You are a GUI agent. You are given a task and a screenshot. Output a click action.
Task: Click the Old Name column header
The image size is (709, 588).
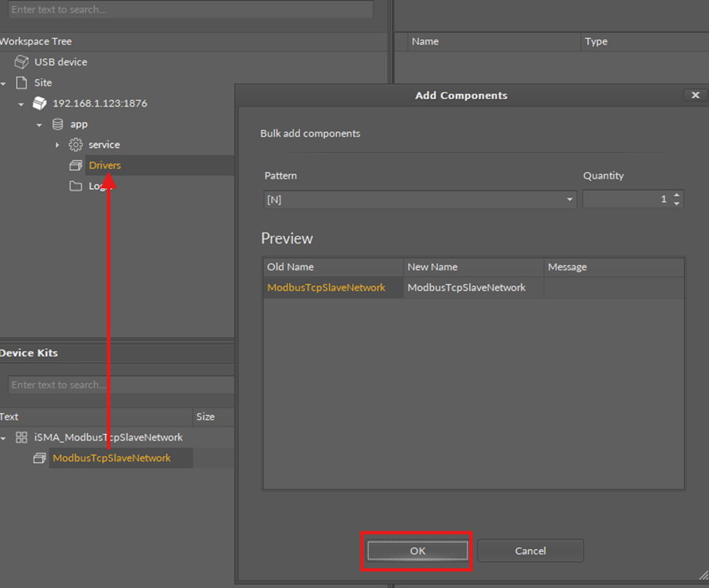[x=332, y=267]
